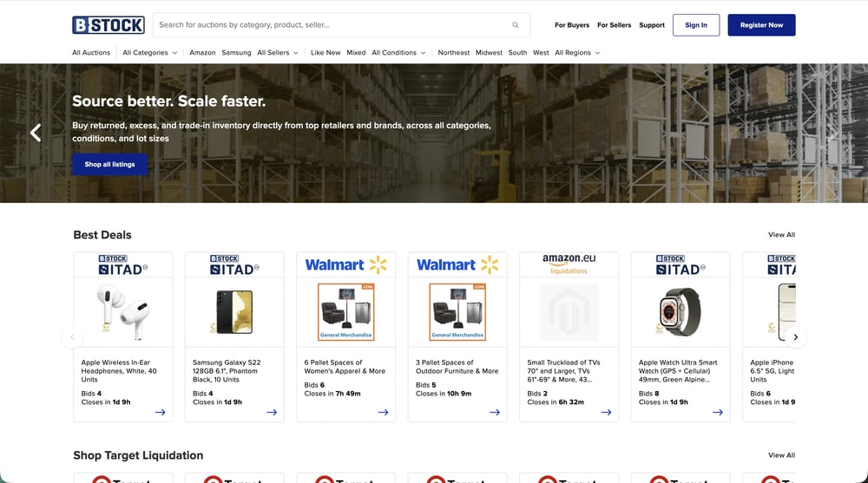This screenshot has height=483, width=868.
Task: Open the Truckload of TVs listing arrow
Action: coord(606,412)
